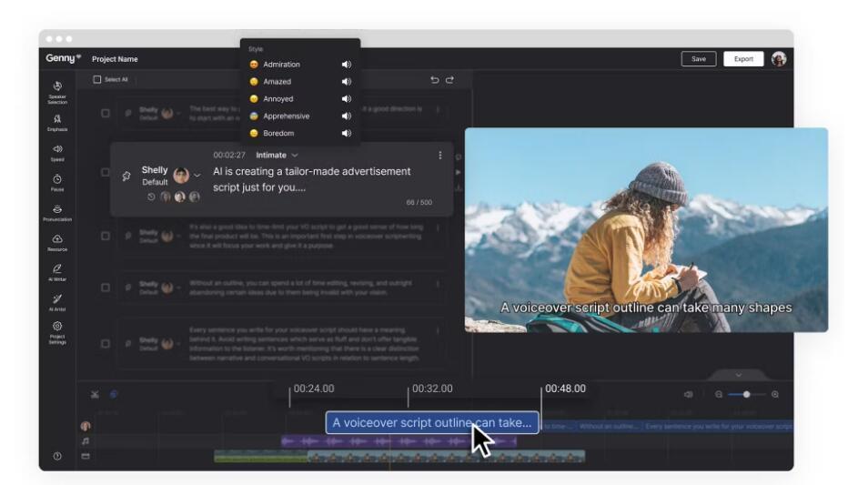868x485 pixels.
Task: Check the 'AI is creating' block checkbox
Action: (106, 172)
